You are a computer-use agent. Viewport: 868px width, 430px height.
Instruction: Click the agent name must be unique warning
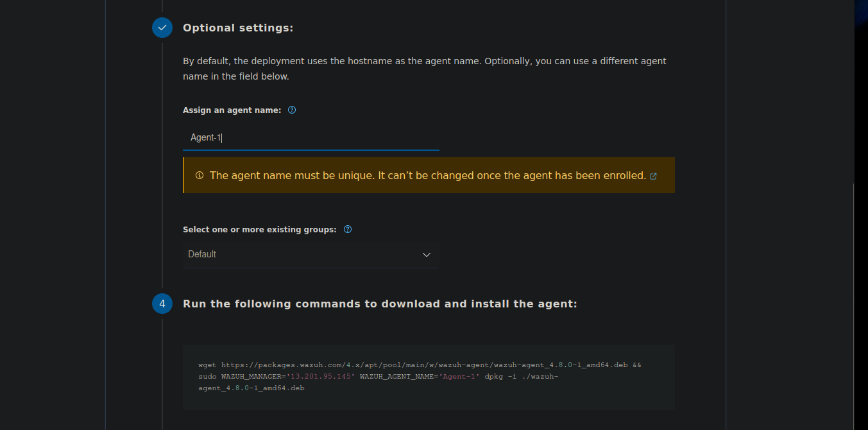pyautogui.click(x=429, y=175)
